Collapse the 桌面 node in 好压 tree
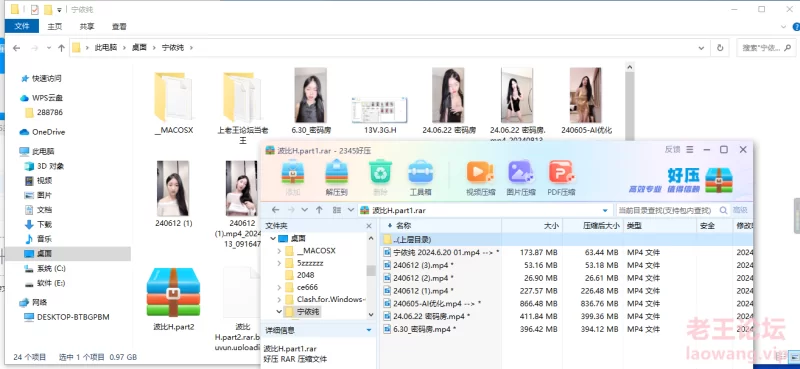800x369 pixels. coord(272,238)
